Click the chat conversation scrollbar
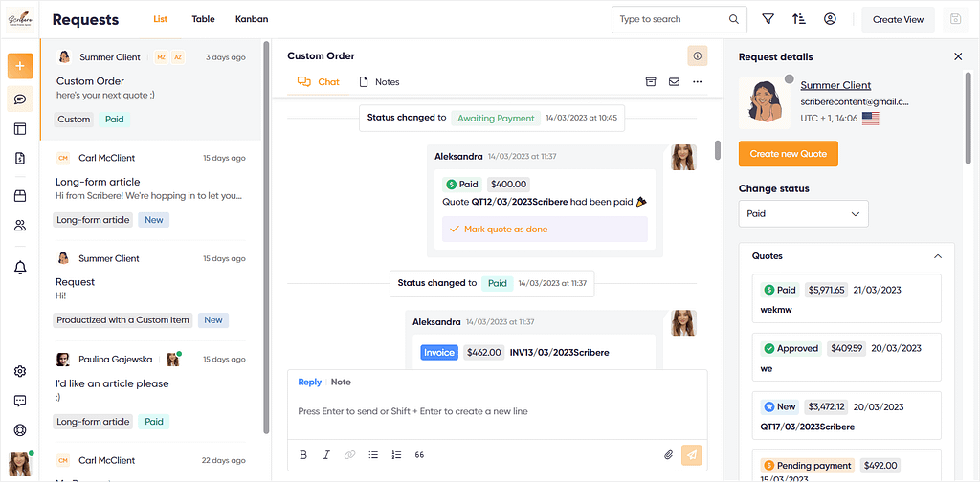Screen dimensions: 980x482 pyautogui.click(x=718, y=150)
